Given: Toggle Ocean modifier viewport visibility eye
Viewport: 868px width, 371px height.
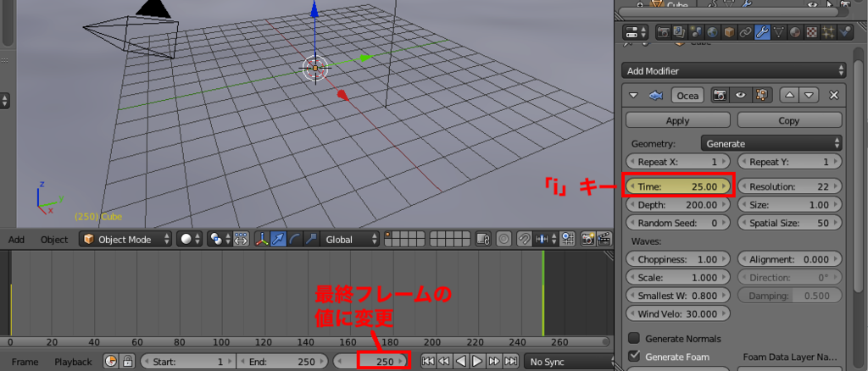Looking at the screenshot, I should 741,95.
